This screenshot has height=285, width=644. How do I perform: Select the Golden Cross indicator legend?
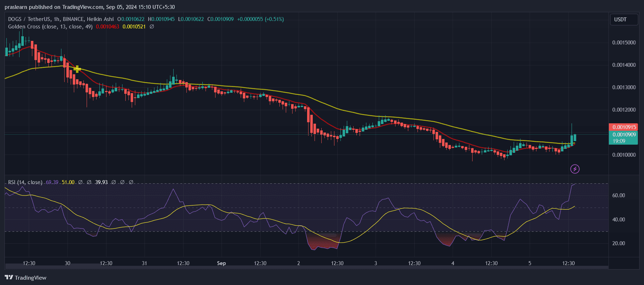(50, 27)
